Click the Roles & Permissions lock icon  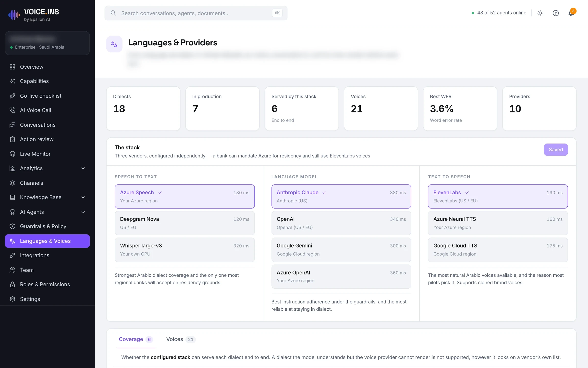click(x=12, y=284)
